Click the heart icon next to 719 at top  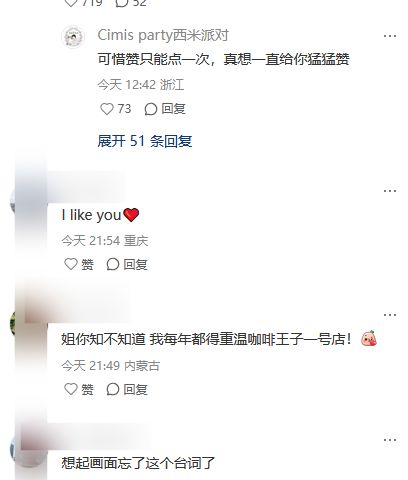point(71,3)
